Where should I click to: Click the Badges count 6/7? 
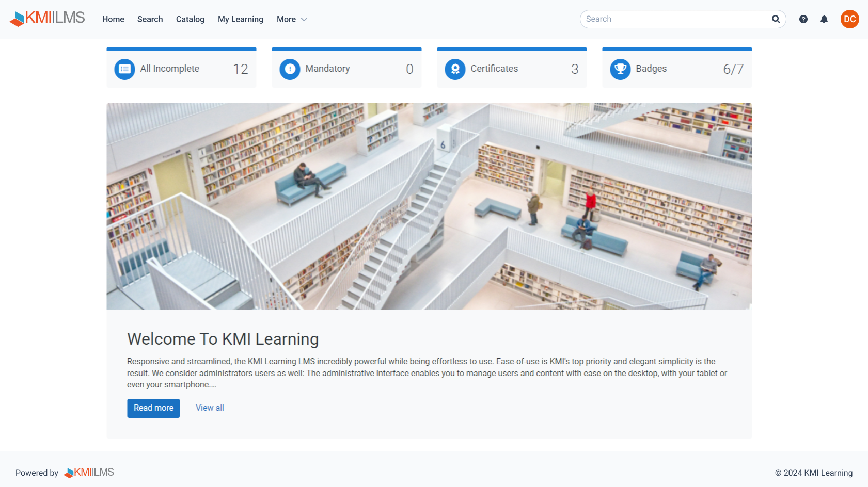733,69
